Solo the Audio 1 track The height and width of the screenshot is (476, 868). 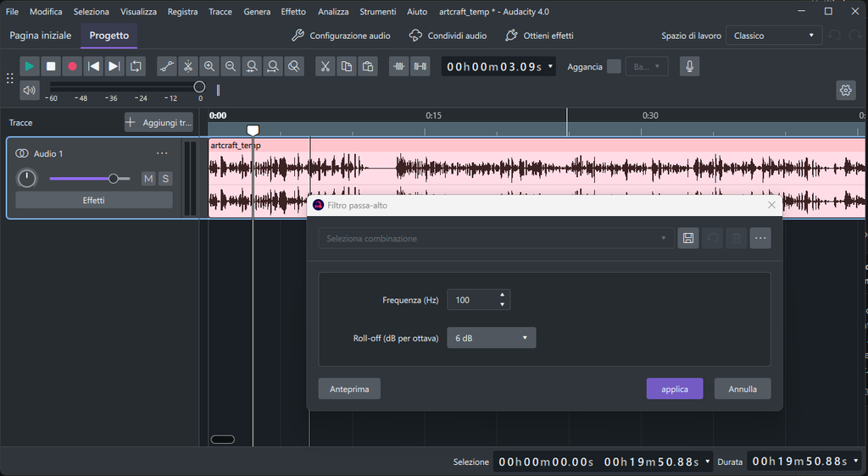(x=165, y=179)
